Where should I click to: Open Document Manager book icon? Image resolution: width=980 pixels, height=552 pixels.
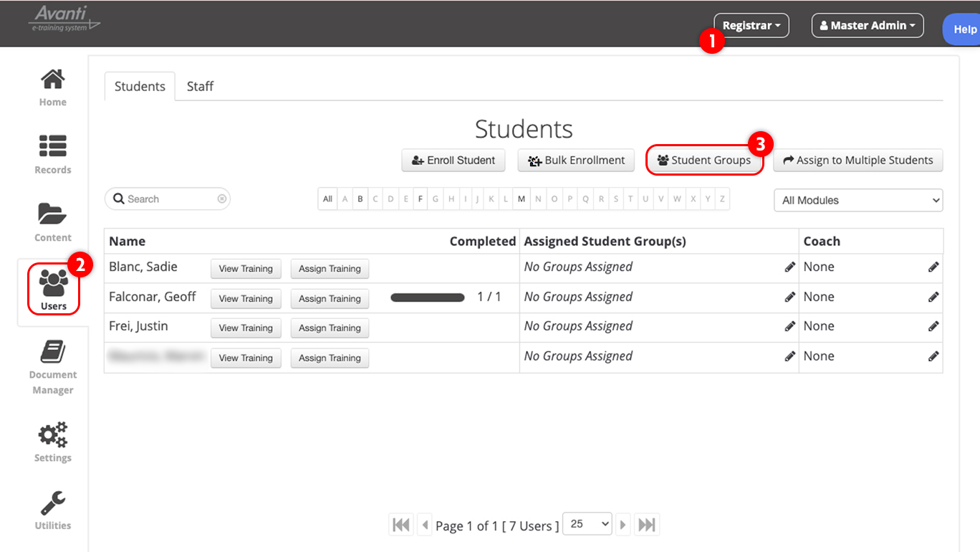(x=53, y=352)
